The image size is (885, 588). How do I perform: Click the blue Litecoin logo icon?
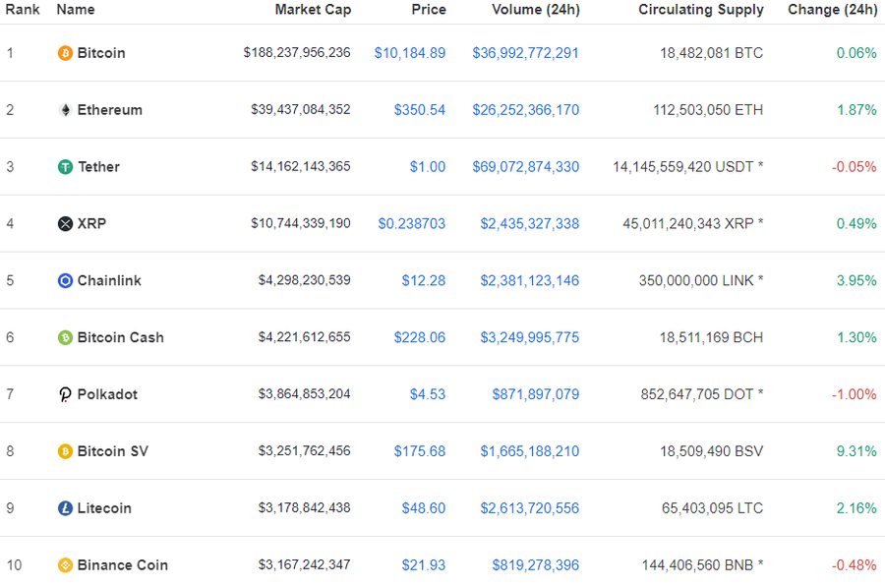coord(66,508)
